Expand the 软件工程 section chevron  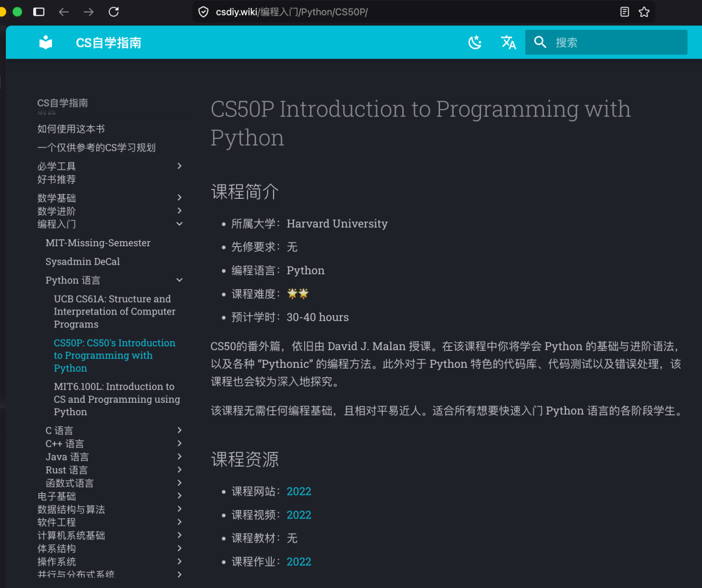179,522
